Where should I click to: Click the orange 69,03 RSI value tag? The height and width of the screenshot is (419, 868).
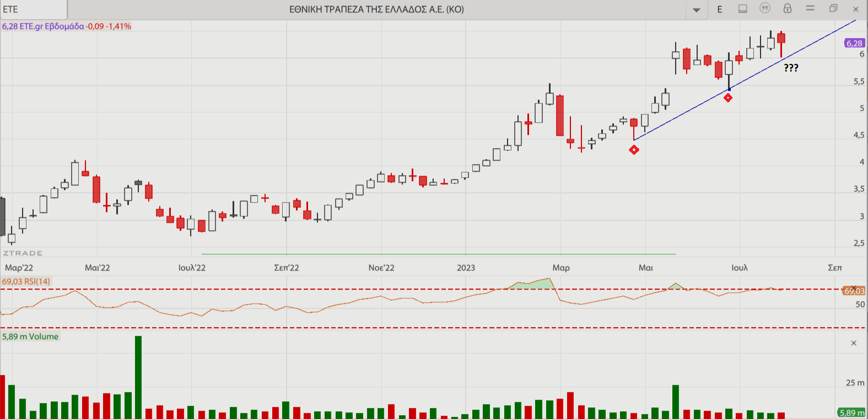(854, 291)
